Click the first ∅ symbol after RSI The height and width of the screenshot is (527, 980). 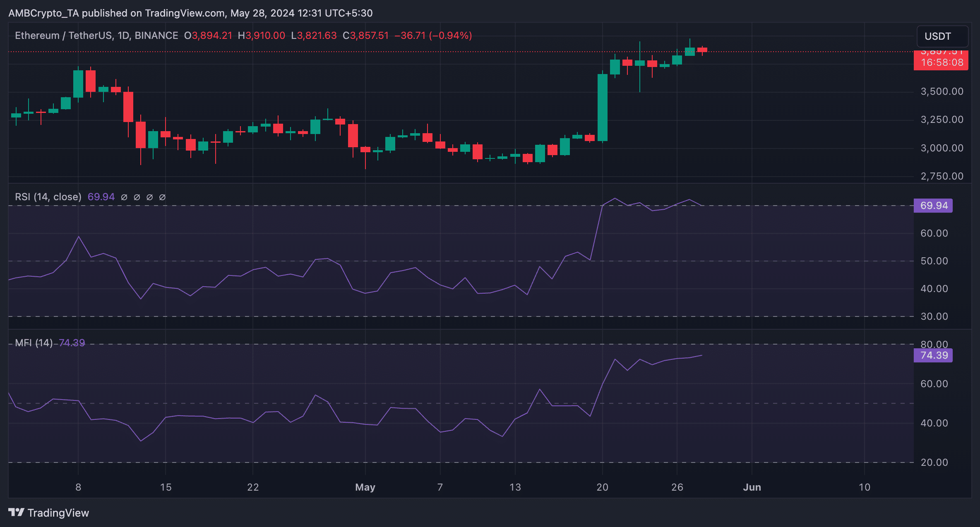[124, 197]
